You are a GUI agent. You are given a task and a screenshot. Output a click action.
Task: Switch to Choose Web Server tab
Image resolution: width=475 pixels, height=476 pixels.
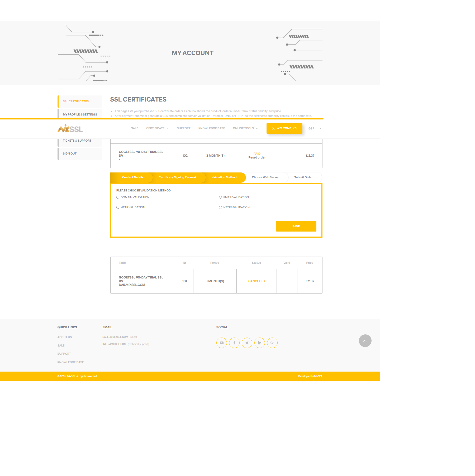(x=265, y=177)
